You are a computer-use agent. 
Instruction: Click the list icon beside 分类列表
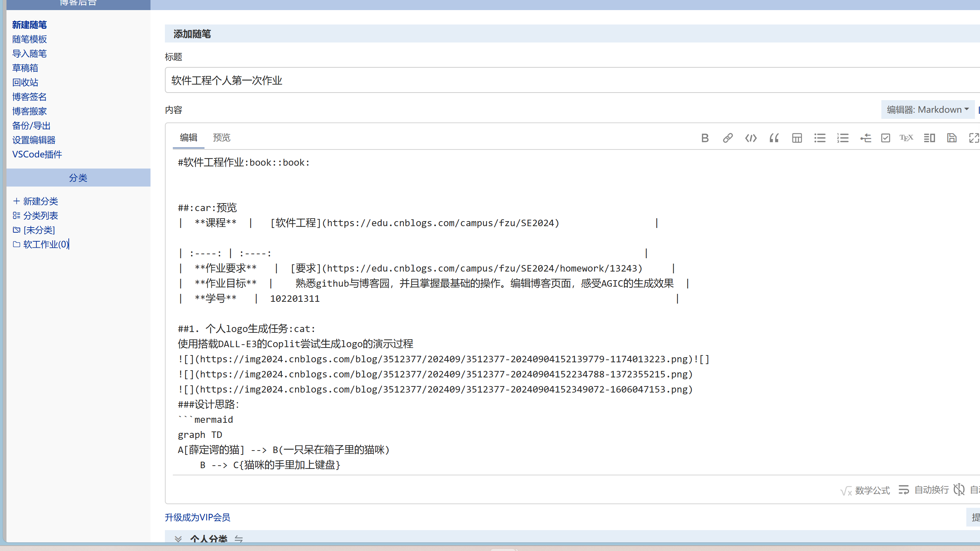point(16,215)
